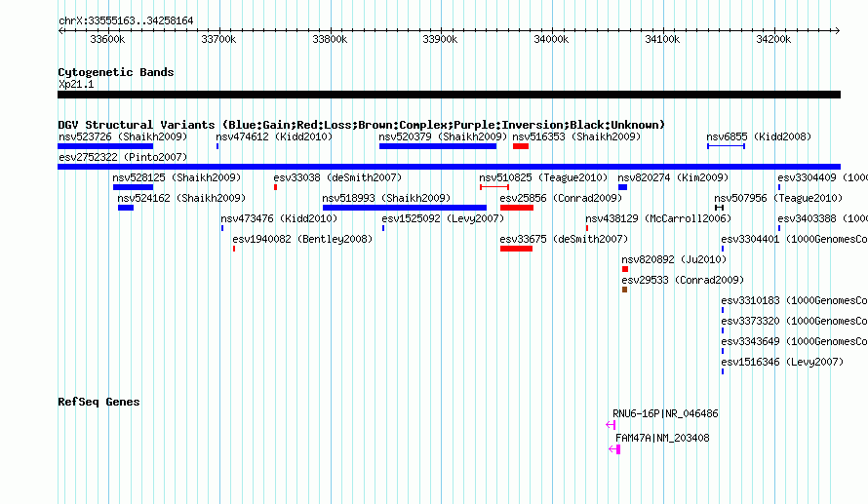Click esv1940082 (Bentley2008) label

pyautogui.click(x=302, y=239)
